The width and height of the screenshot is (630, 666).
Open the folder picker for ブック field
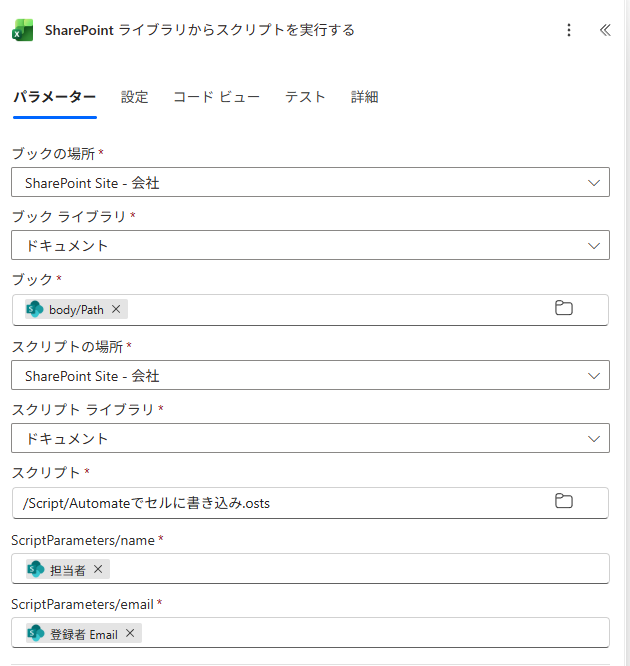(564, 309)
